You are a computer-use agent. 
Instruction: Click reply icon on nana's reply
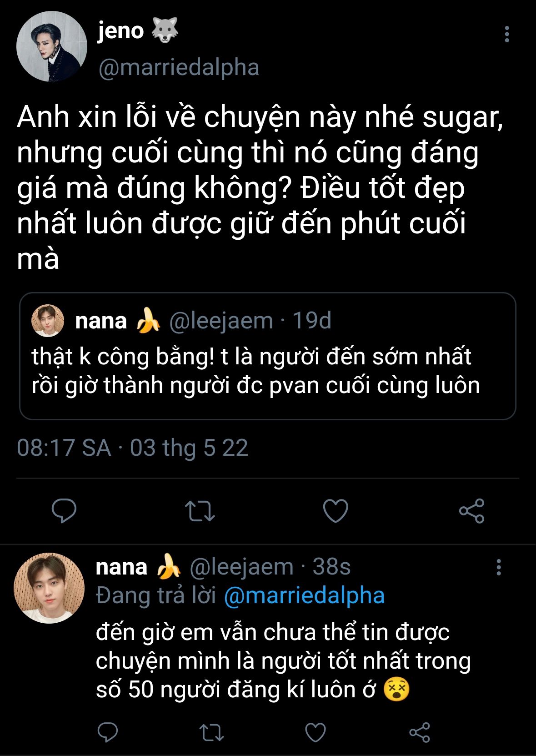coord(108,732)
